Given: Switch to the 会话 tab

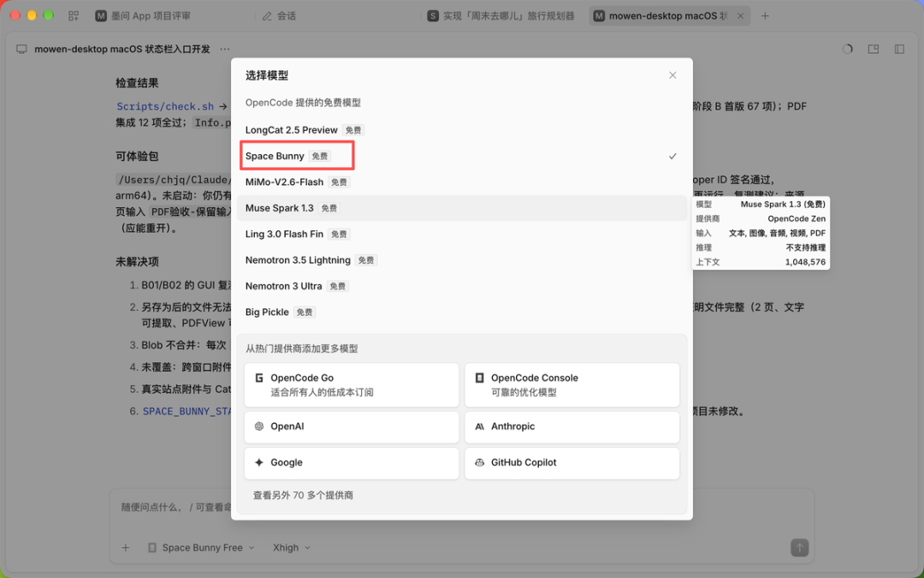Looking at the screenshot, I should tap(279, 16).
